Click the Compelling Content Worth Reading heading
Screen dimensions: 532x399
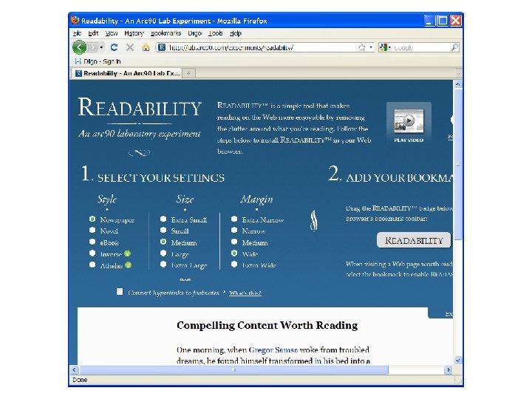267,325
